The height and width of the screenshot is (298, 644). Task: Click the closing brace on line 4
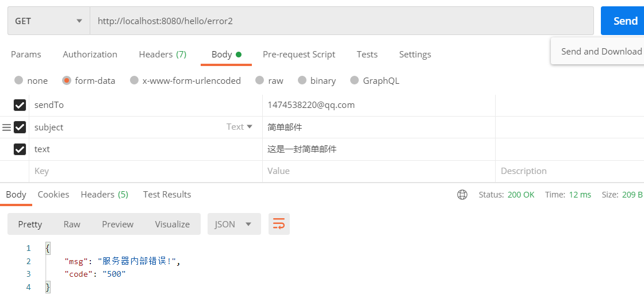[x=48, y=287]
